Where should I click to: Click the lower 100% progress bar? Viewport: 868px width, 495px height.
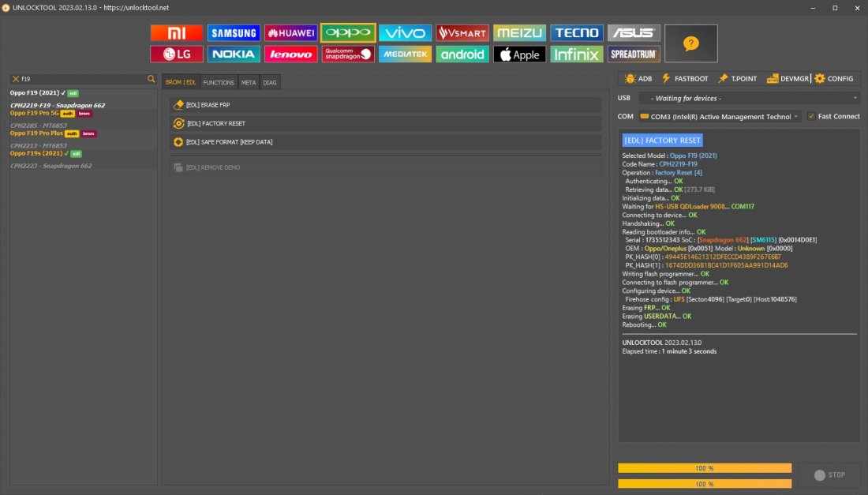[705, 484]
